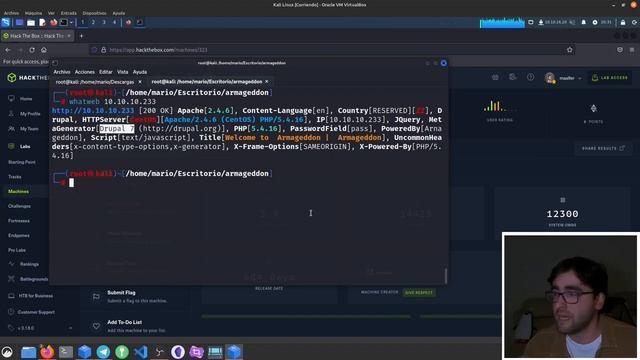640x360 pixels.
Task: Open Pro Labs in HTB sidebar
Action: click(x=17, y=250)
